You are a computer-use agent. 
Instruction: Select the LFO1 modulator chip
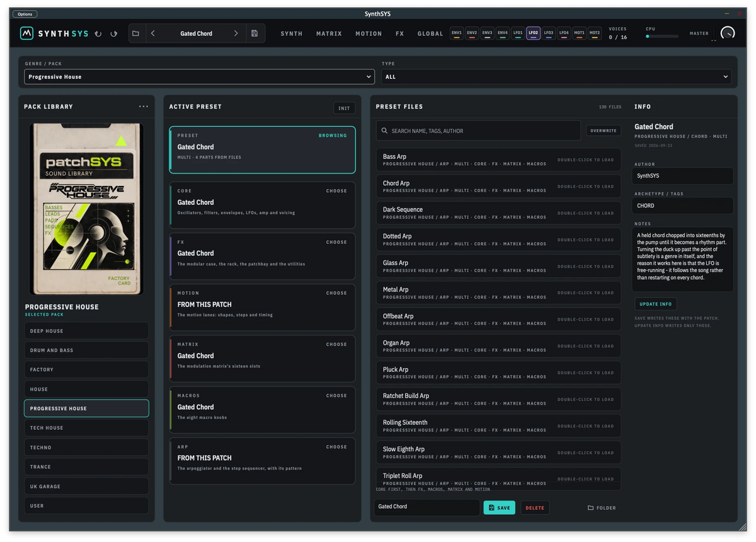point(518,33)
